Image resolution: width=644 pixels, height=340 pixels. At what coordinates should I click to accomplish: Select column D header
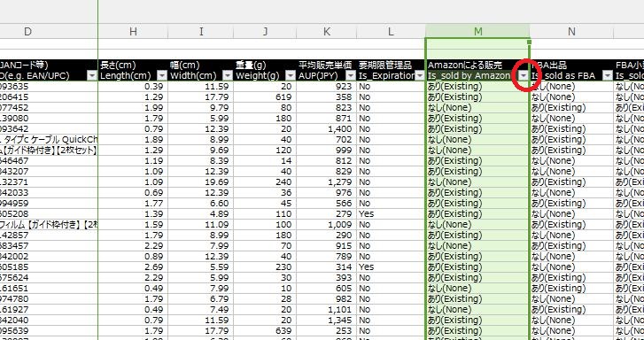(27, 32)
